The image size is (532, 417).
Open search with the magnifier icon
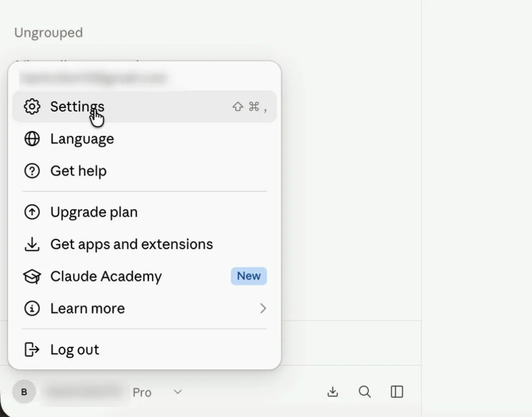365,392
